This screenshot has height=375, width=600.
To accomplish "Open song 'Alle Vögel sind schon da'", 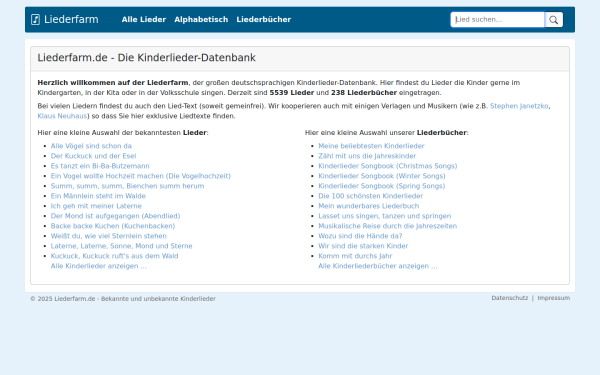I will pyautogui.click(x=91, y=146).
